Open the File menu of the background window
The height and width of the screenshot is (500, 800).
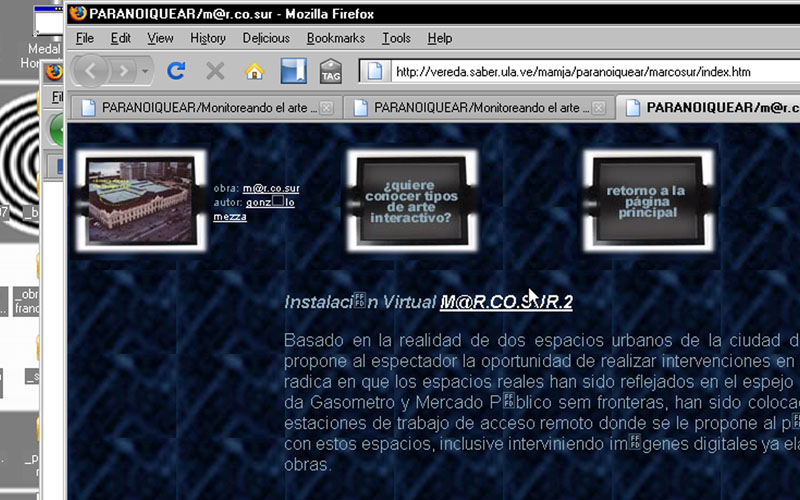tap(57, 97)
